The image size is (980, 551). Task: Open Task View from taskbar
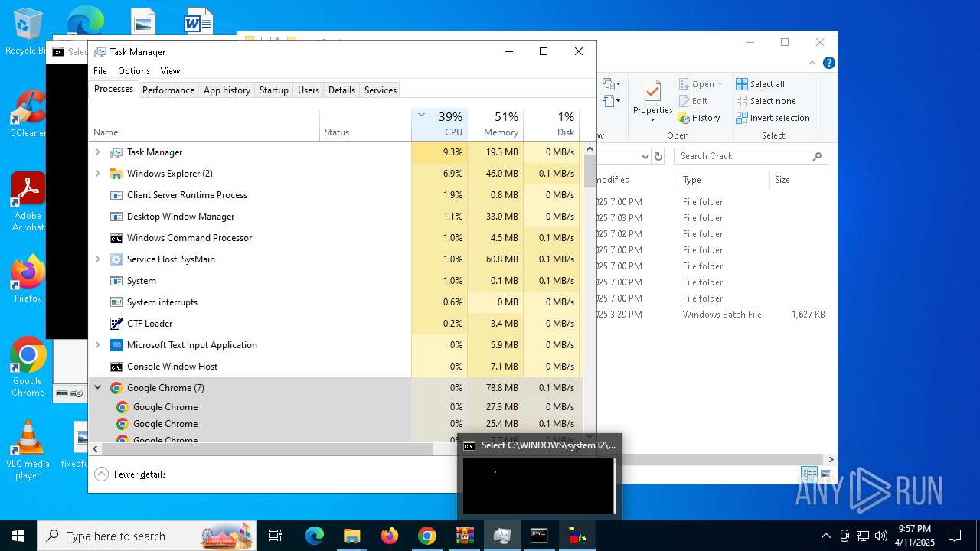pyautogui.click(x=276, y=536)
